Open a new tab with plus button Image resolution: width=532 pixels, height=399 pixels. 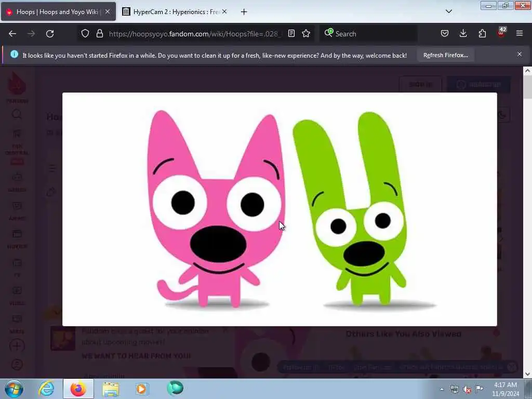coord(244,12)
